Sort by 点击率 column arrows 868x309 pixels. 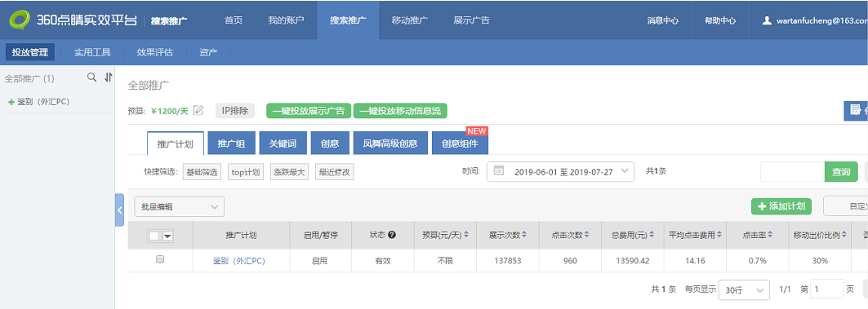[x=770, y=235]
